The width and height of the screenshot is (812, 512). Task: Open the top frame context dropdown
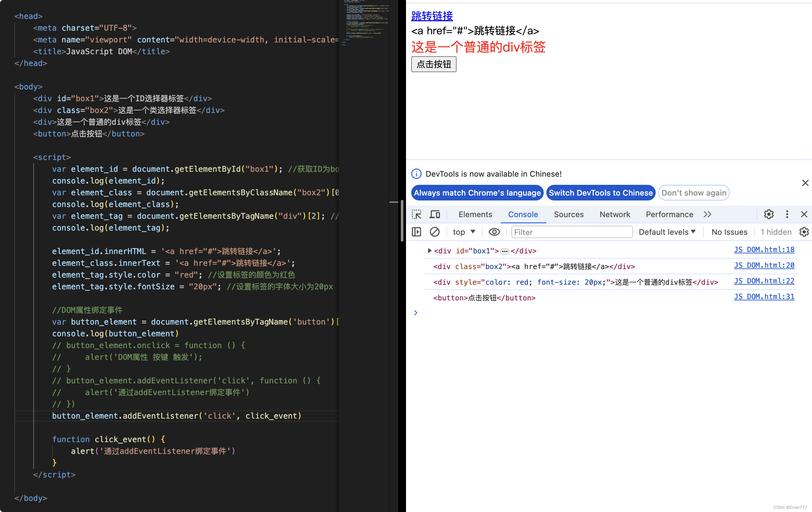(x=464, y=232)
